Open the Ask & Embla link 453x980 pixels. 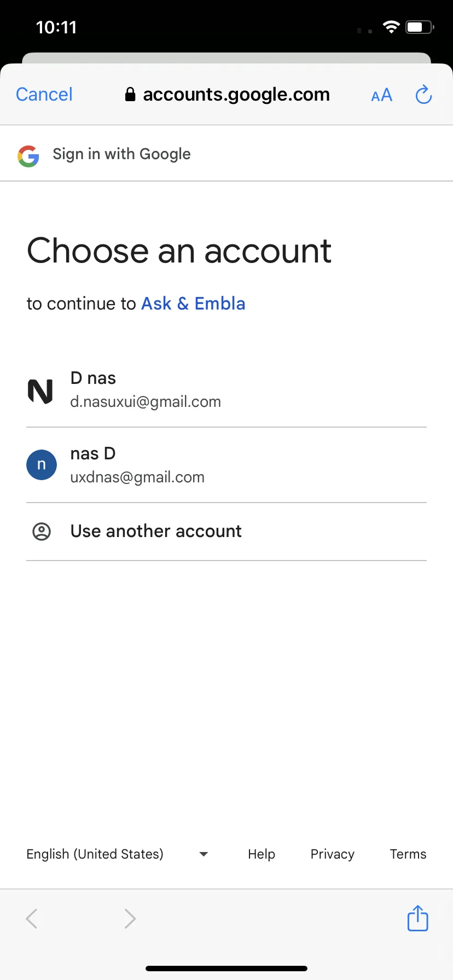click(x=193, y=304)
